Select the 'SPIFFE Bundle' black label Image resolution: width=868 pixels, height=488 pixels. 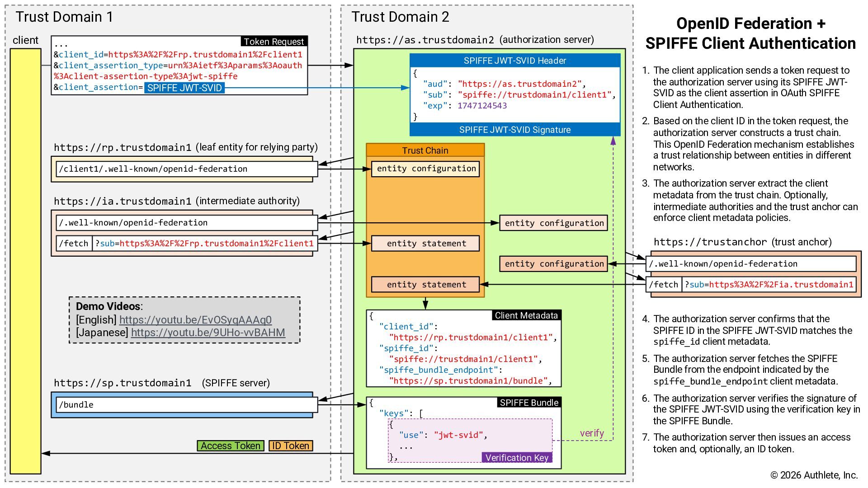[x=529, y=403]
